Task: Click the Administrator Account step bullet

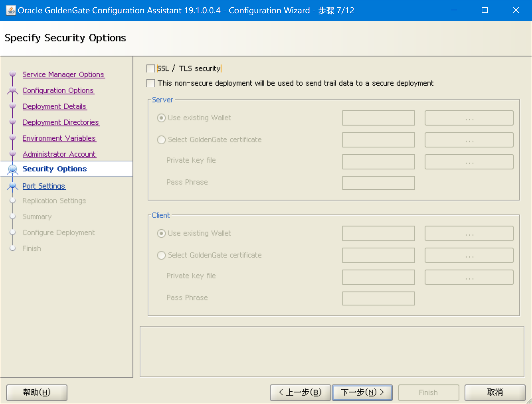Action: pyautogui.click(x=12, y=153)
